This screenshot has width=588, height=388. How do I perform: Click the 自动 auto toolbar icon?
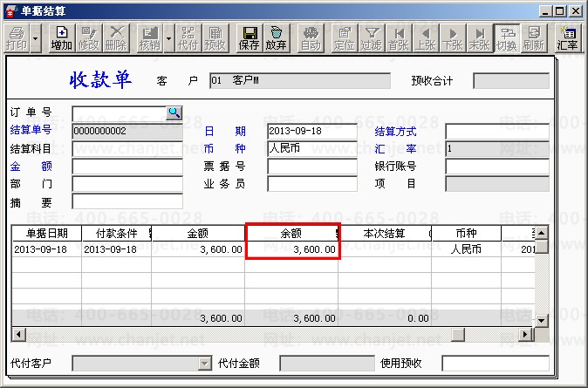(x=311, y=38)
